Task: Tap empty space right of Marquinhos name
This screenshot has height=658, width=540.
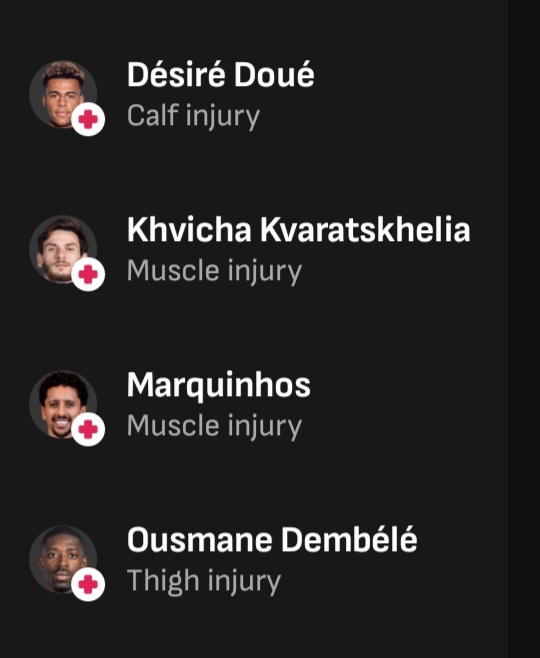Action: [x=407, y=385]
